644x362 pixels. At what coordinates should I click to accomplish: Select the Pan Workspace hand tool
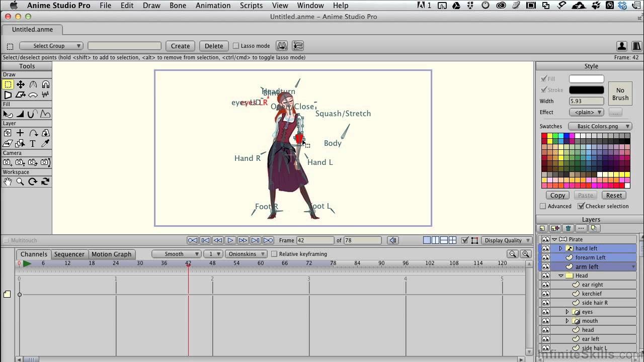click(8, 182)
